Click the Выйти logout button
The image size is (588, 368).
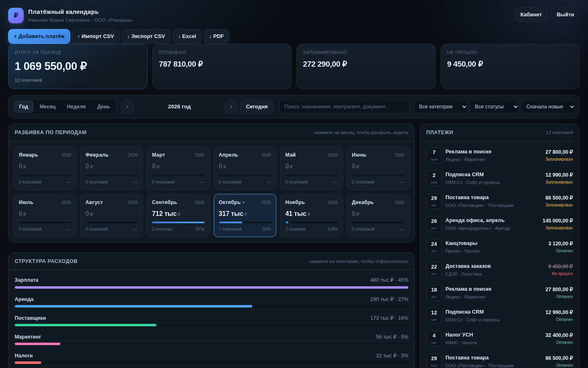tap(565, 15)
